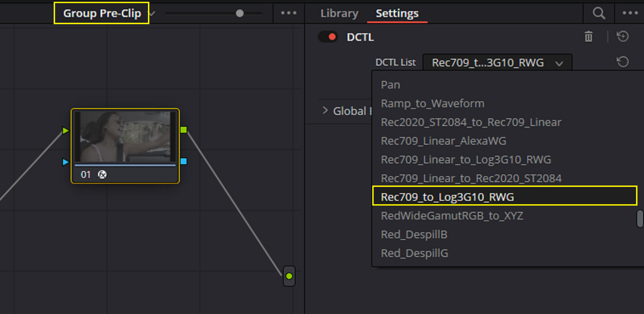Click the blue key input on node 01
Viewport: 644px width, 314px height.
[x=65, y=162]
